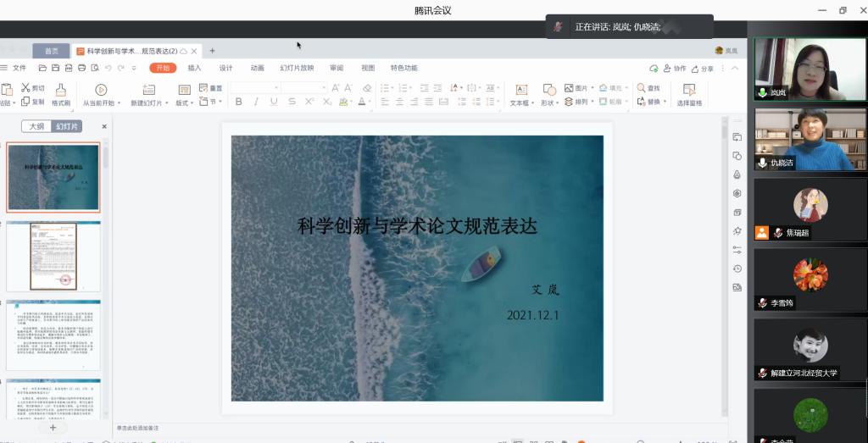This screenshot has height=443, width=868.
Task: Open the font color picker
Action: pos(364,102)
